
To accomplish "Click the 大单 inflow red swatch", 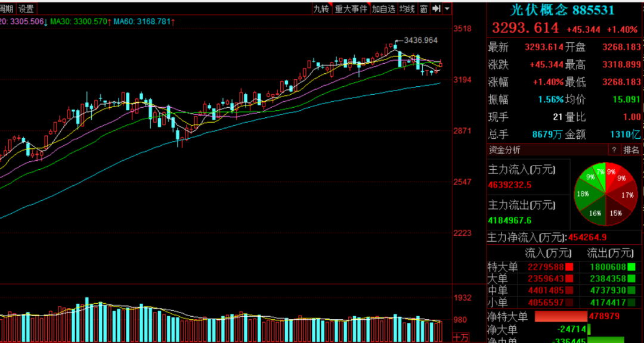I will tap(569, 279).
